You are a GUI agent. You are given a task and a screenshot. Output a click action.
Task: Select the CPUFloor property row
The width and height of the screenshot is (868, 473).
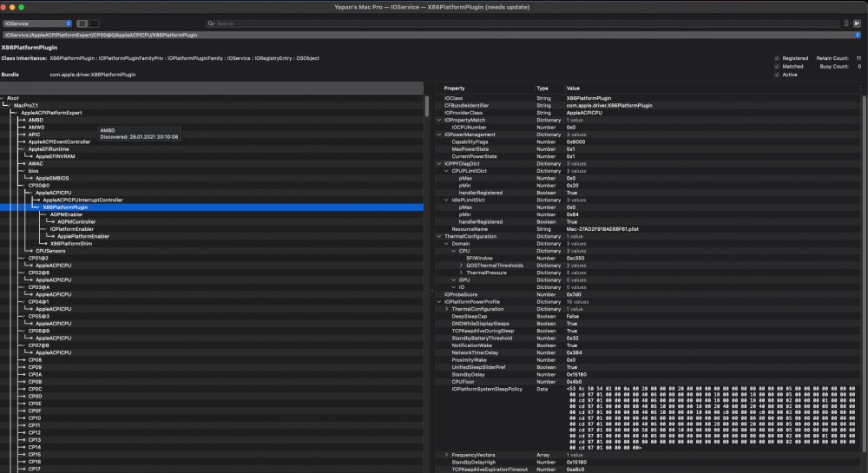pos(648,382)
